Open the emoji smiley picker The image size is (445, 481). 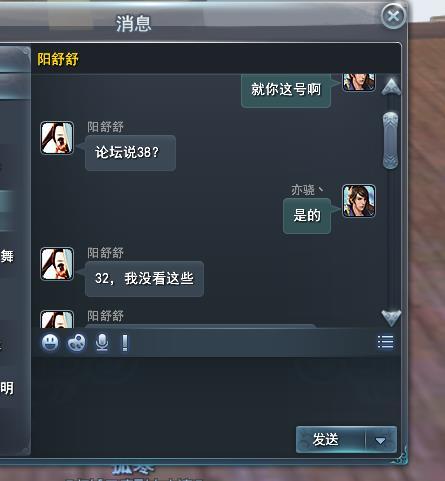pos(50,342)
